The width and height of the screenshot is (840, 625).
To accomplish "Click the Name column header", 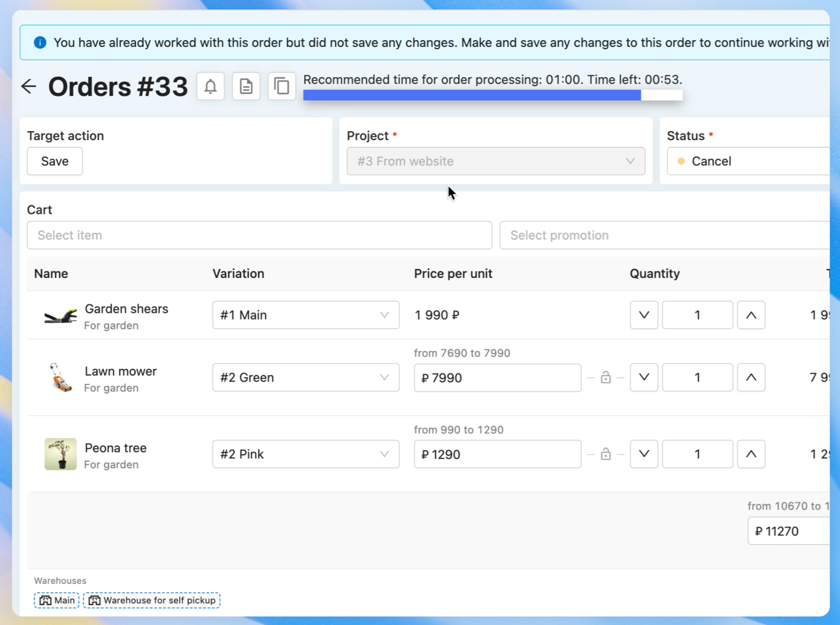I will 51,273.
